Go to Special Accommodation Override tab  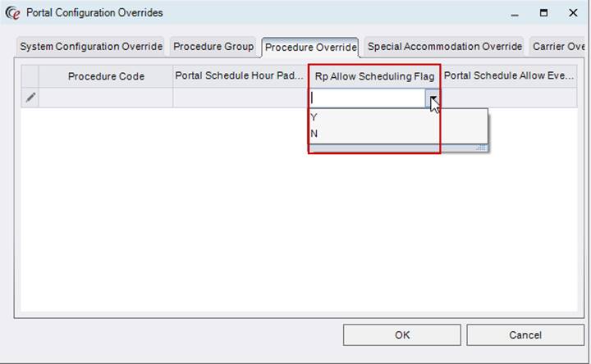(x=445, y=47)
